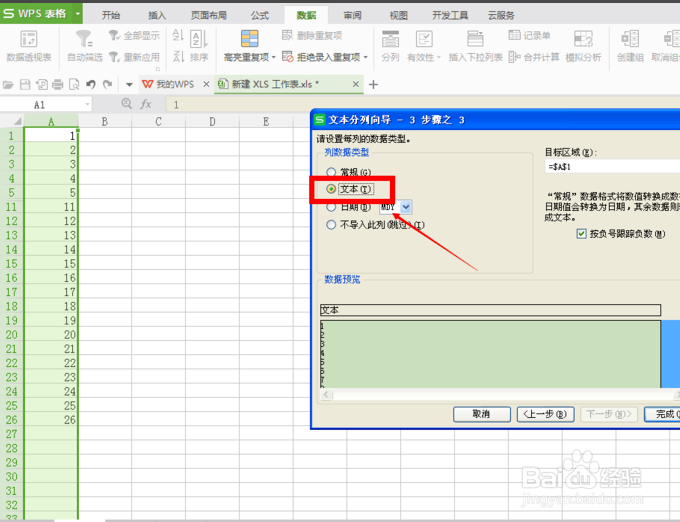Click the open file folder icon
680x522 pixels.
coord(8,85)
